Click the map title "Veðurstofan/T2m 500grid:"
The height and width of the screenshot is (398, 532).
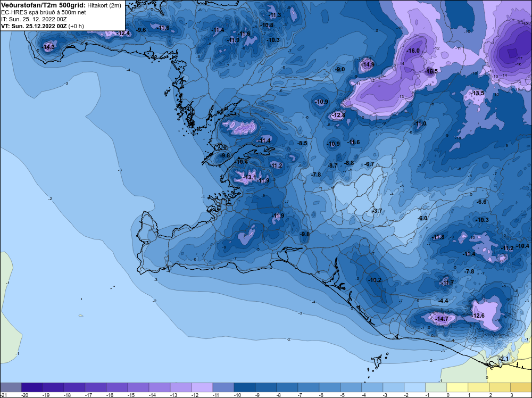(44, 5)
